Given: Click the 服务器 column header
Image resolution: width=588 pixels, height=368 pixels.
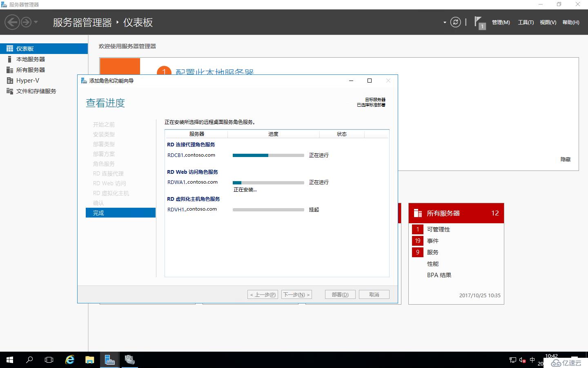Looking at the screenshot, I should click(x=196, y=134).
